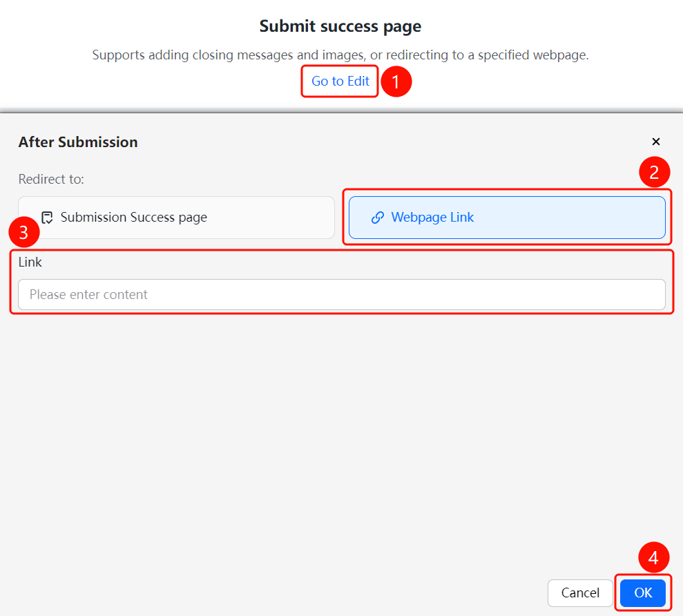The image size is (683, 616).
Task: Select the Submission Success page option
Action: (176, 218)
